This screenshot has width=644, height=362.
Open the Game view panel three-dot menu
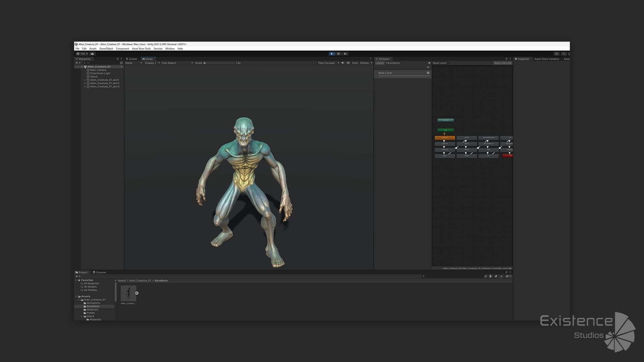click(x=371, y=59)
